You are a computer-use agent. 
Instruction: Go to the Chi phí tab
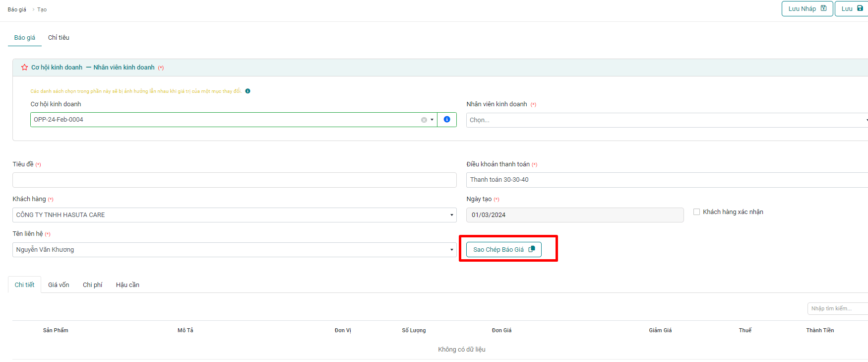(x=92, y=285)
